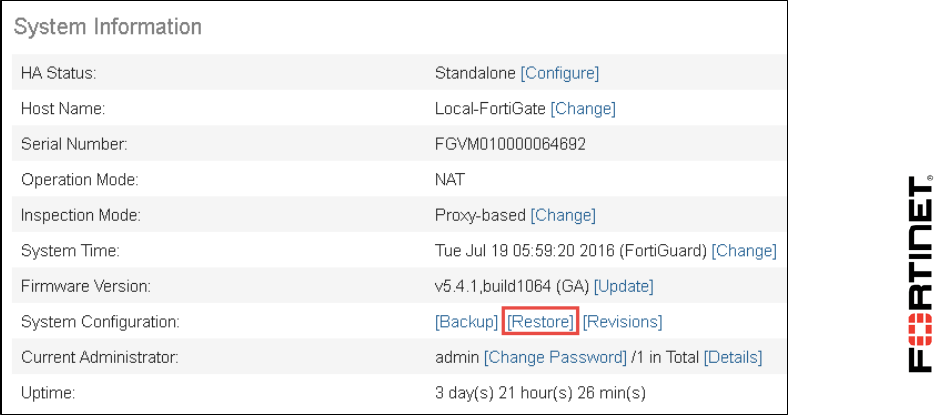Image resolution: width=935 pixels, height=415 pixels.
Task: Click the NAT operation mode value
Action: (450, 179)
